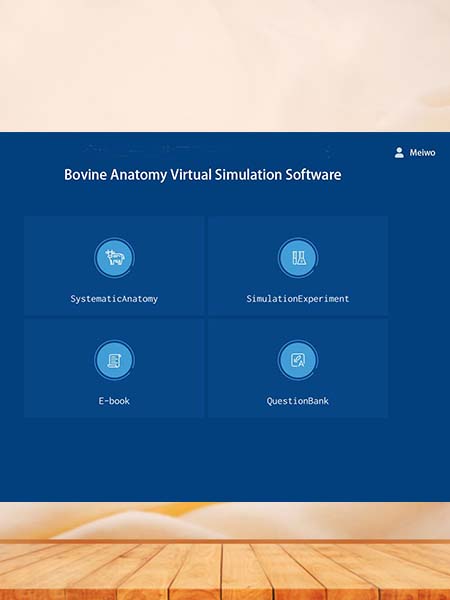Select the SimulationExperiment text label
This screenshot has height=600, width=450.
(298, 299)
